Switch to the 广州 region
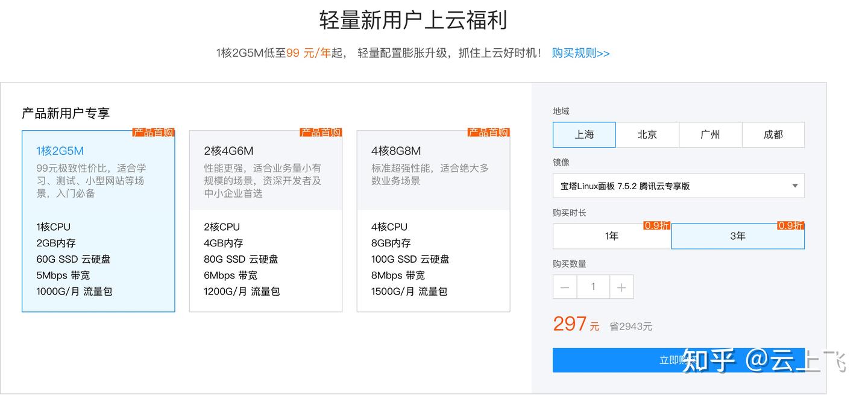868x397 pixels. [710, 134]
